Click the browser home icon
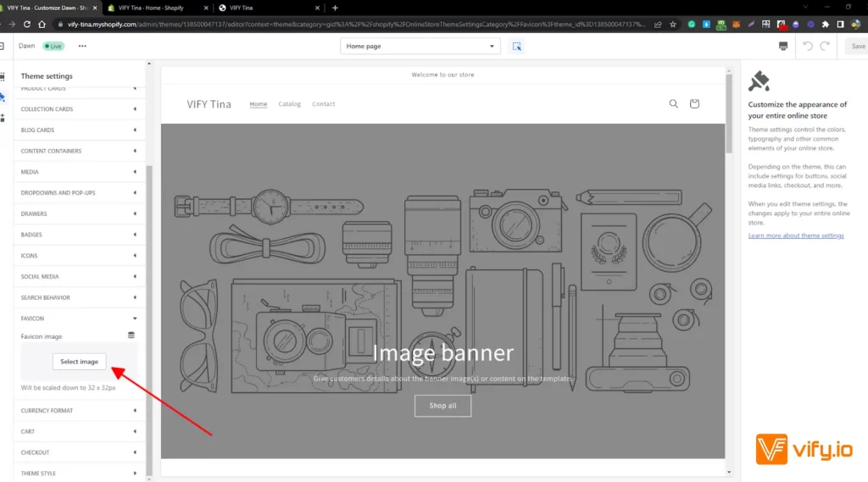868x482 pixels. tap(42, 25)
